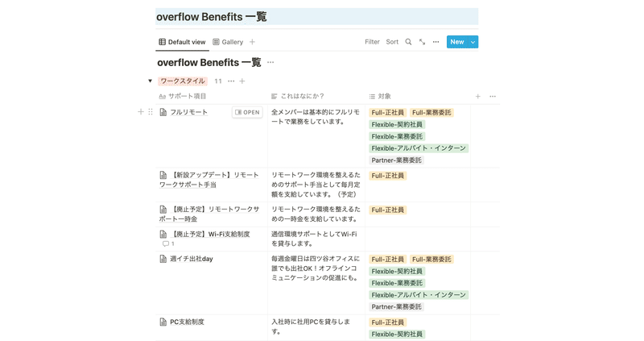Switch to the Default view tab
This screenshot has width=644, height=341.
tap(182, 42)
